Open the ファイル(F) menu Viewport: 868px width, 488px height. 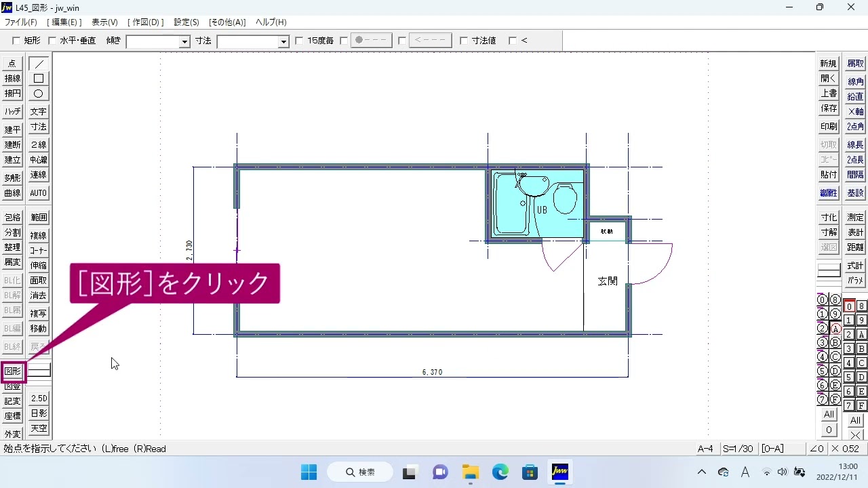click(21, 22)
